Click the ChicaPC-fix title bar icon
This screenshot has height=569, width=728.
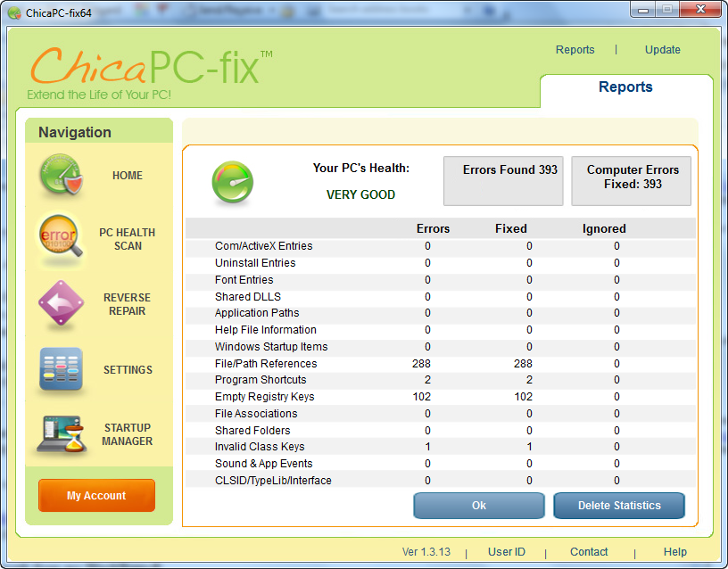[x=13, y=12]
